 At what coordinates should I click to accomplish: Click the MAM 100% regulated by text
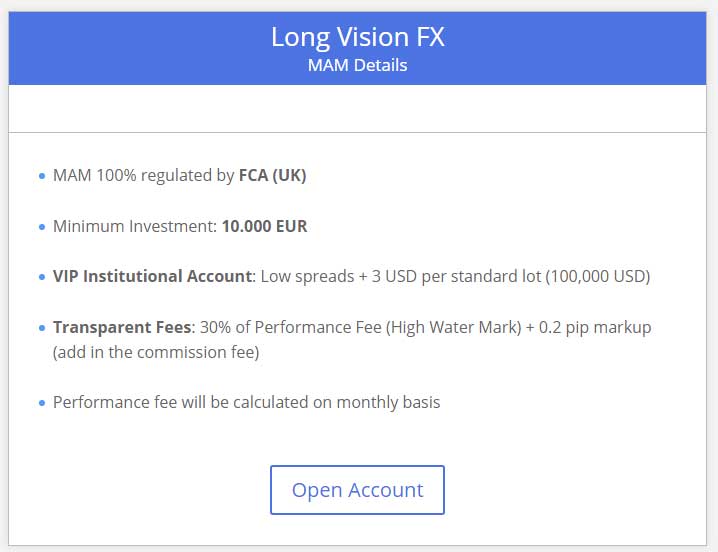tap(144, 175)
